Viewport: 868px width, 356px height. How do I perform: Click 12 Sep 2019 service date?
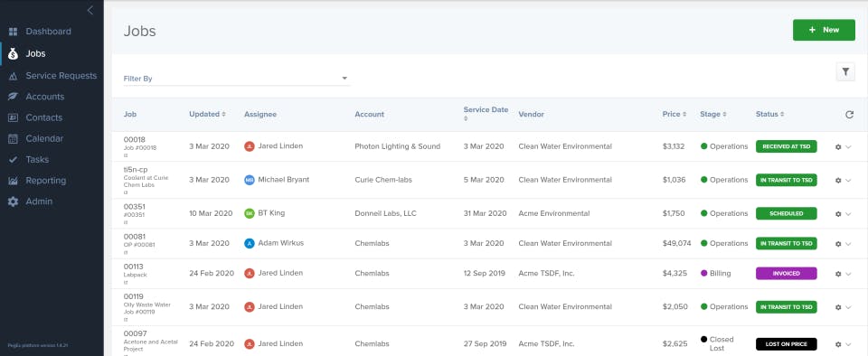point(486,273)
